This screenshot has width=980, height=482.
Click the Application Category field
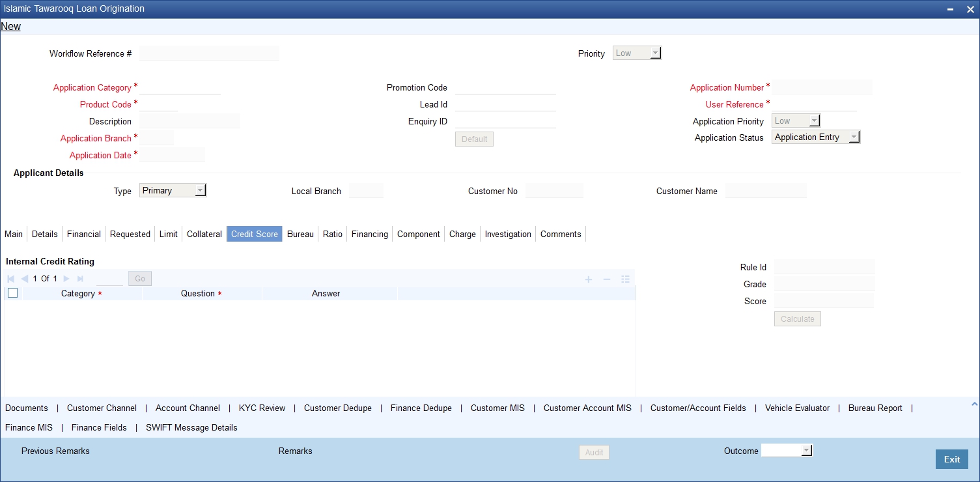pyautogui.click(x=180, y=87)
